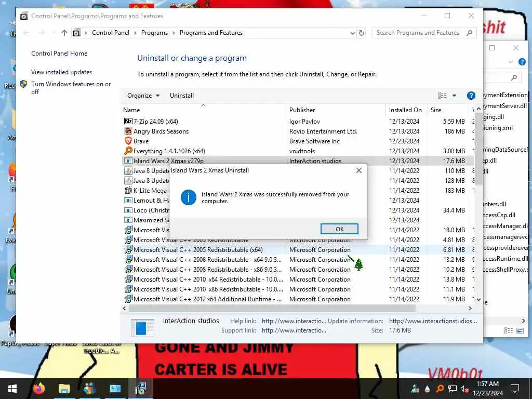The width and height of the screenshot is (532, 399).
Task: Open Firefox from the taskbar
Action: pyautogui.click(x=38, y=389)
